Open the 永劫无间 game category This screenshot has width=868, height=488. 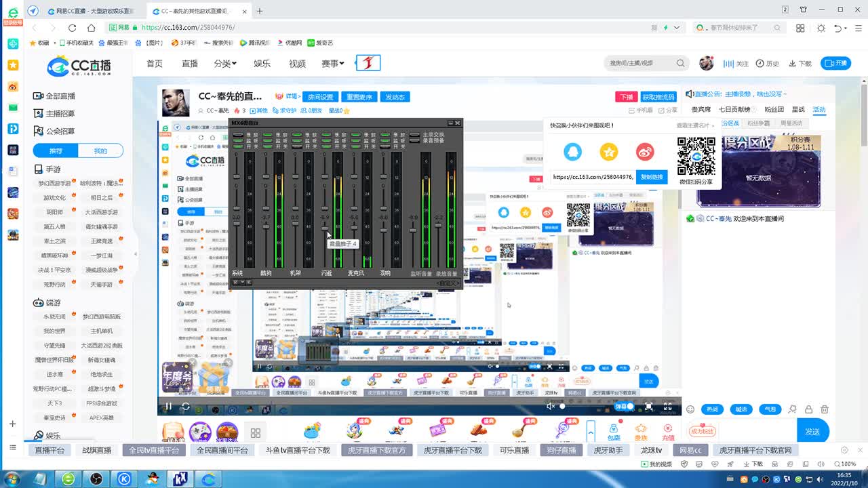tap(55, 317)
